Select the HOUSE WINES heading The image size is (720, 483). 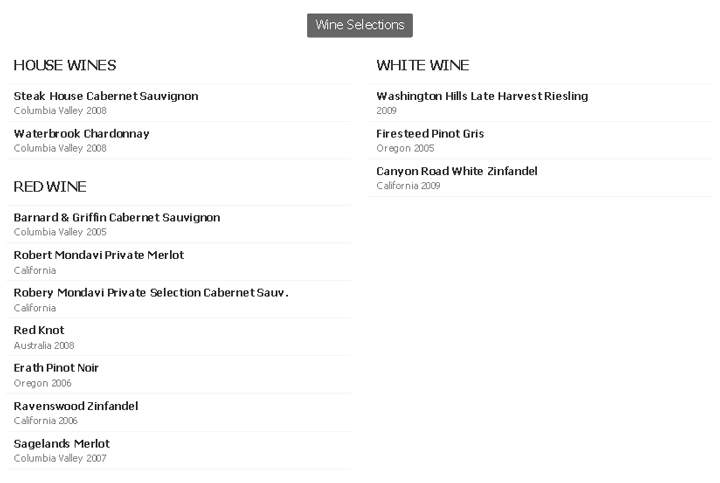(x=65, y=65)
